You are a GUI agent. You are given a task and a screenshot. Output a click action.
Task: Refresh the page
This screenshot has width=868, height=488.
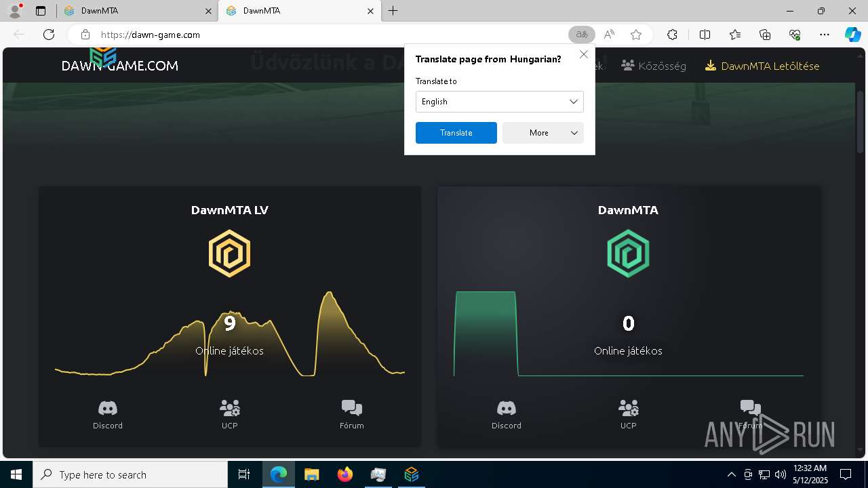pyautogui.click(x=49, y=35)
